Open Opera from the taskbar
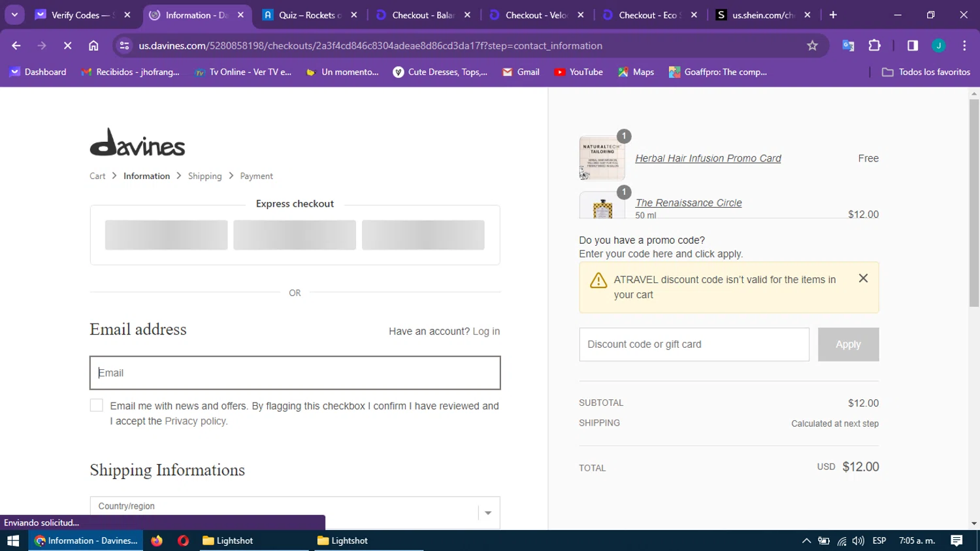 (x=183, y=541)
